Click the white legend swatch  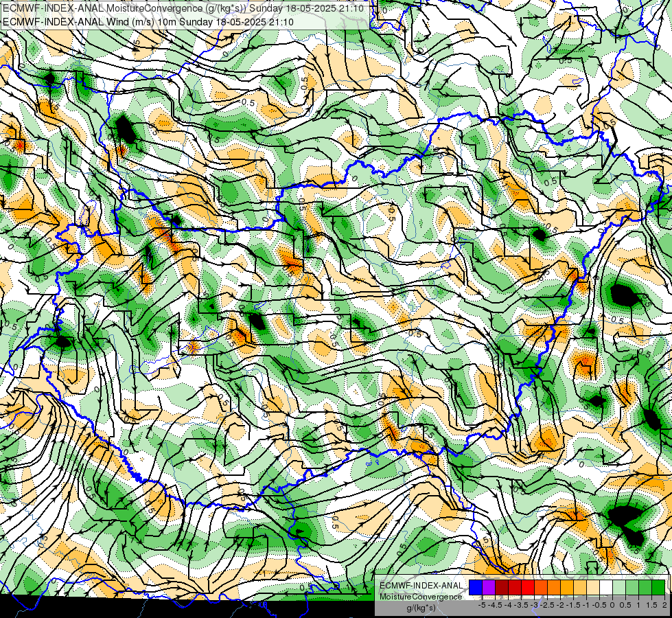click(606, 588)
